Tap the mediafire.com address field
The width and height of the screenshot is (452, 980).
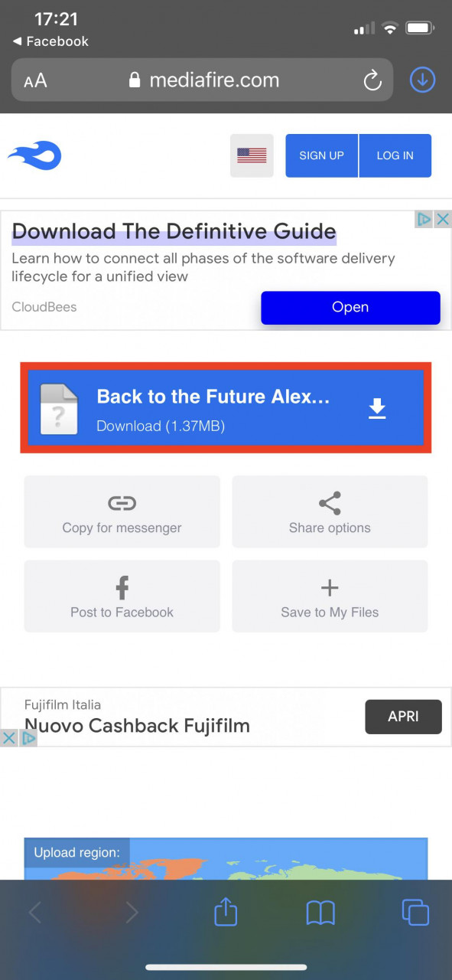202,80
